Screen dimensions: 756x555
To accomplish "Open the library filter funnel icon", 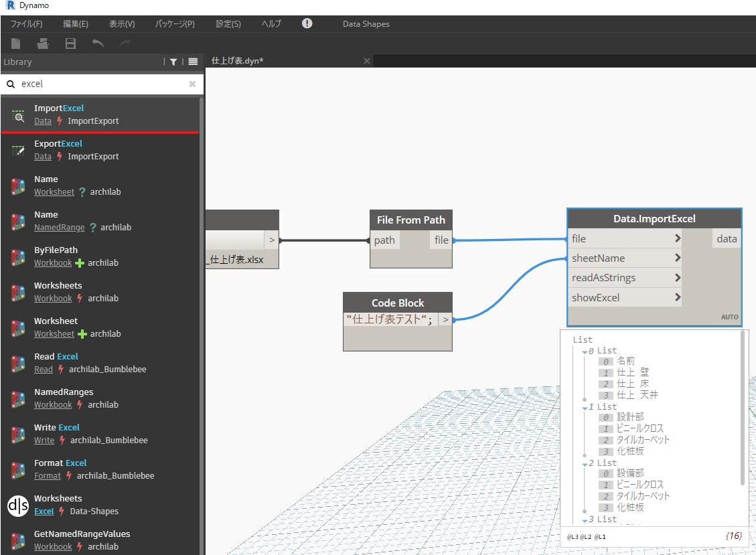I will tap(173, 62).
